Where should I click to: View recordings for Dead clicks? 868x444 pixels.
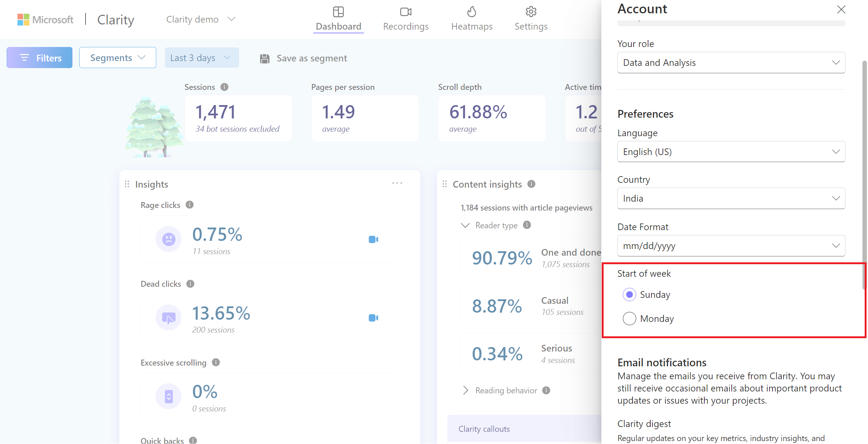click(374, 318)
